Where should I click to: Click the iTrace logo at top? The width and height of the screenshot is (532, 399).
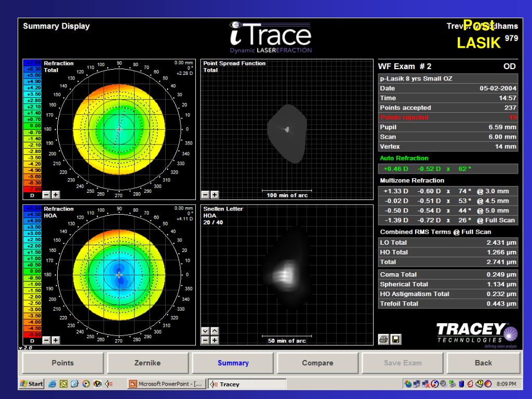coord(270,37)
